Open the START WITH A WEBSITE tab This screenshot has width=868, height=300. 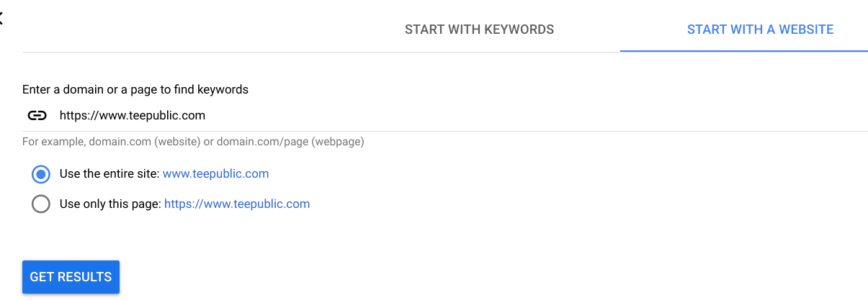tap(760, 29)
